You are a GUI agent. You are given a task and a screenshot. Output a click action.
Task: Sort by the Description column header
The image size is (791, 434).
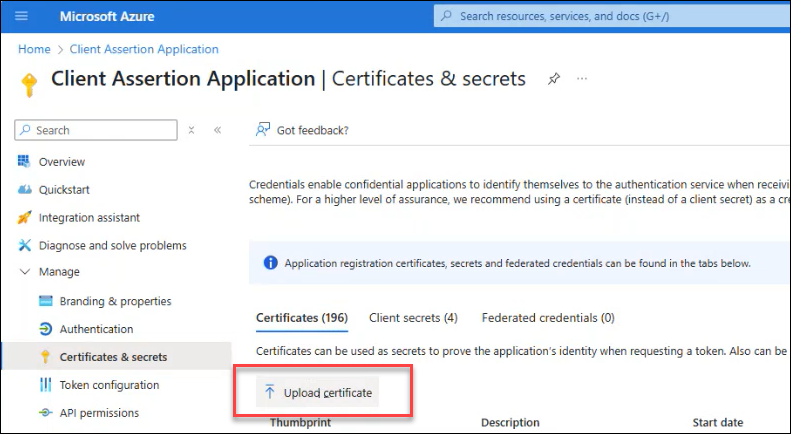[x=510, y=422]
